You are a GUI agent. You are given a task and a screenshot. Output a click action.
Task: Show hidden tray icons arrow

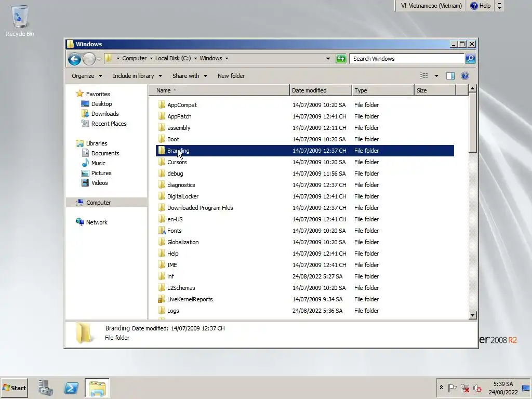441,388
